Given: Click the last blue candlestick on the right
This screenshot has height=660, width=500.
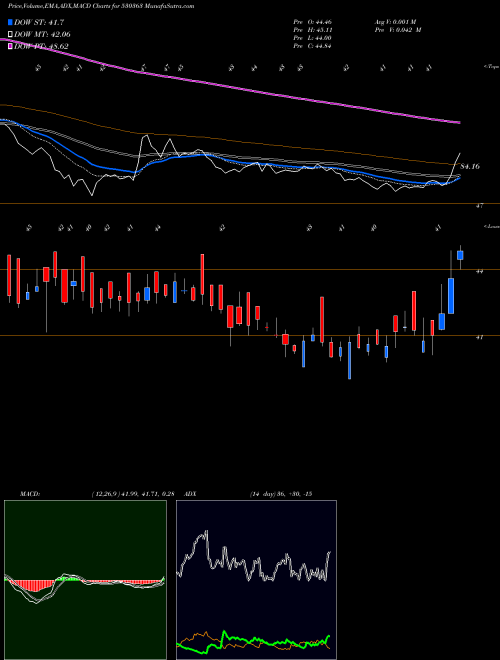Looking at the screenshot, I should pyautogui.click(x=460, y=255).
